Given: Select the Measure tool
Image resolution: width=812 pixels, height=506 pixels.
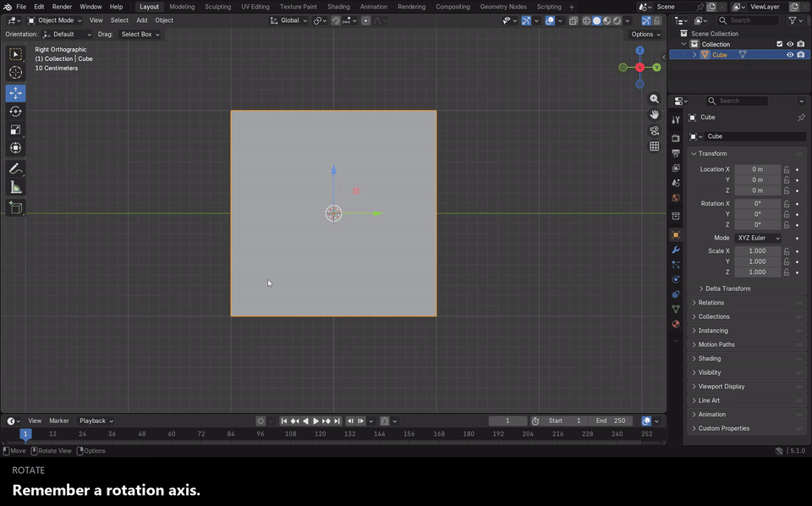Looking at the screenshot, I should [x=15, y=188].
